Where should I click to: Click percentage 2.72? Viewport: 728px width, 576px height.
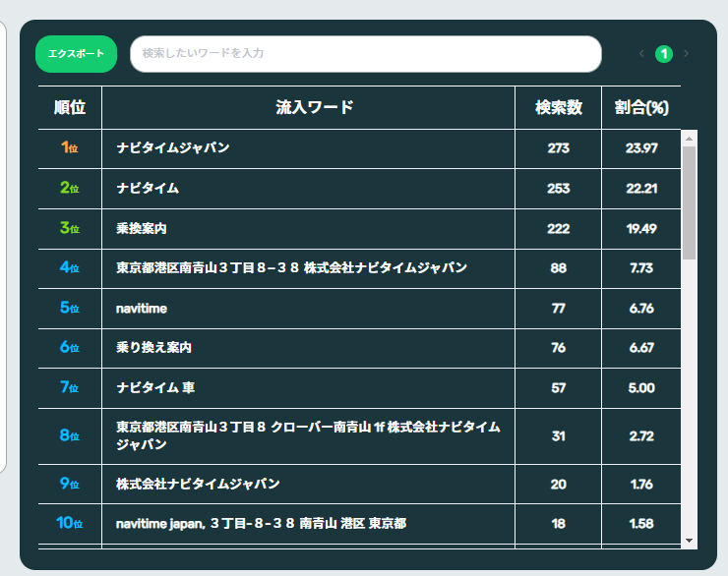pyautogui.click(x=641, y=436)
